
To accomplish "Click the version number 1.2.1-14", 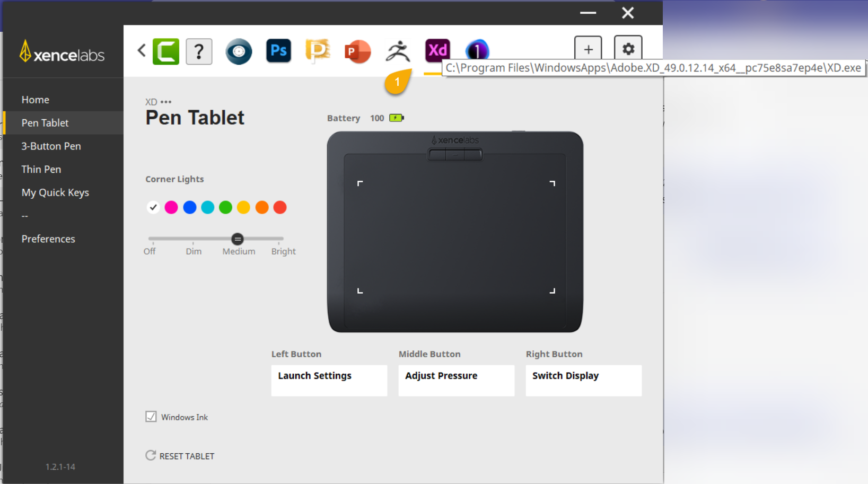I will [x=60, y=467].
